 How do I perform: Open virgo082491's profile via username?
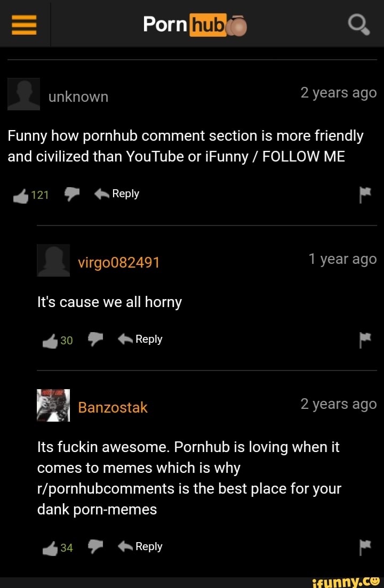tap(119, 262)
